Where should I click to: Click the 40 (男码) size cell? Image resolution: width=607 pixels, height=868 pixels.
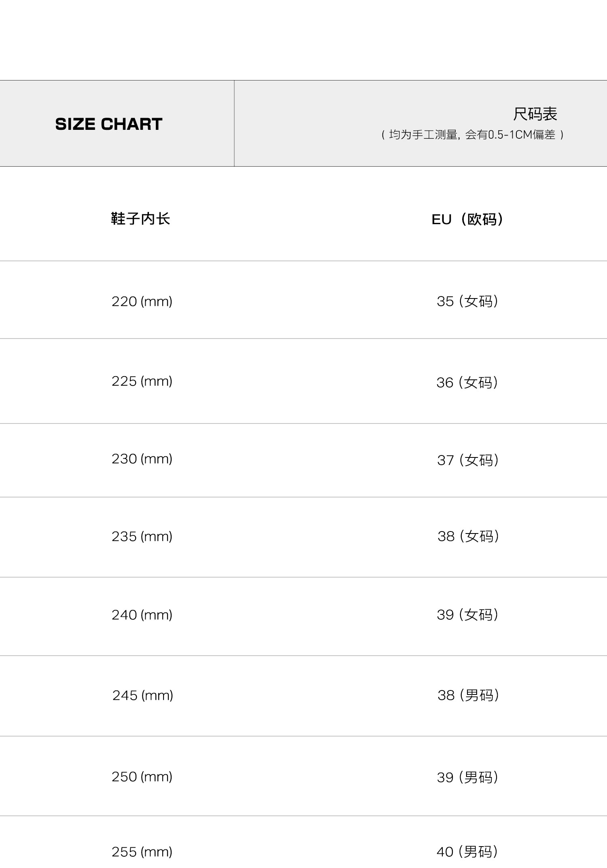pos(467,852)
